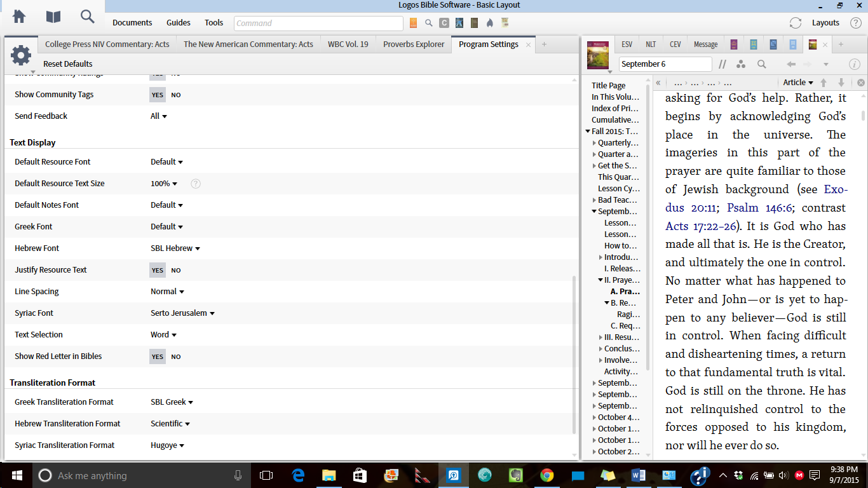Viewport: 868px width, 488px height.
Task: Open the light blue resource icon tab
Action: pyautogui.click(x=793, y=44)
